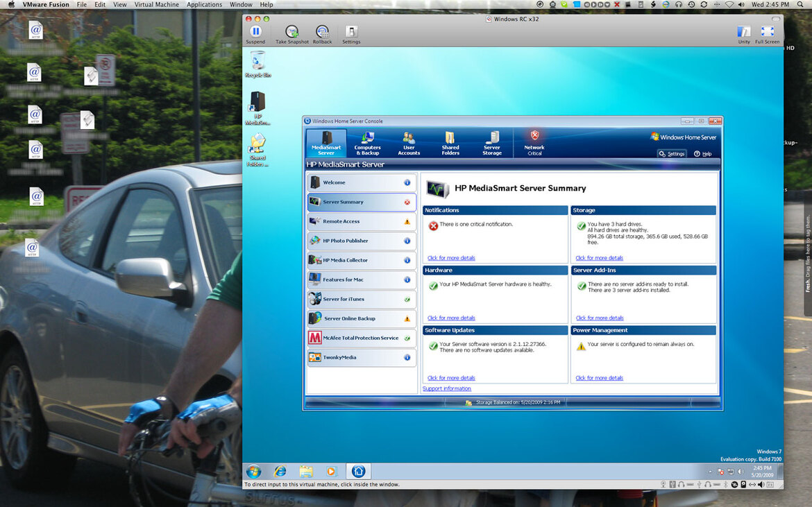Open HP Photo Publisher
This screenshot has width=812, height=507.
point(362,241)
